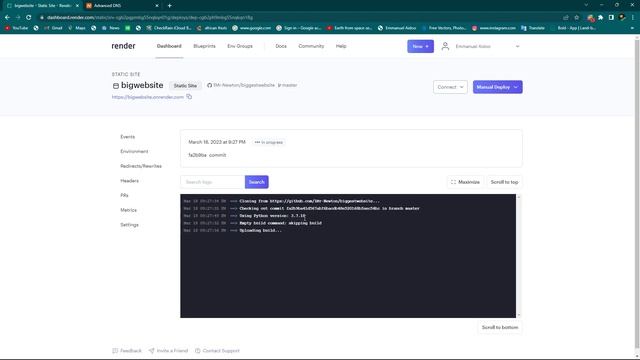This screenshot has height=360, width=640.
Task: Click the user profile icon
Action: 445,46
